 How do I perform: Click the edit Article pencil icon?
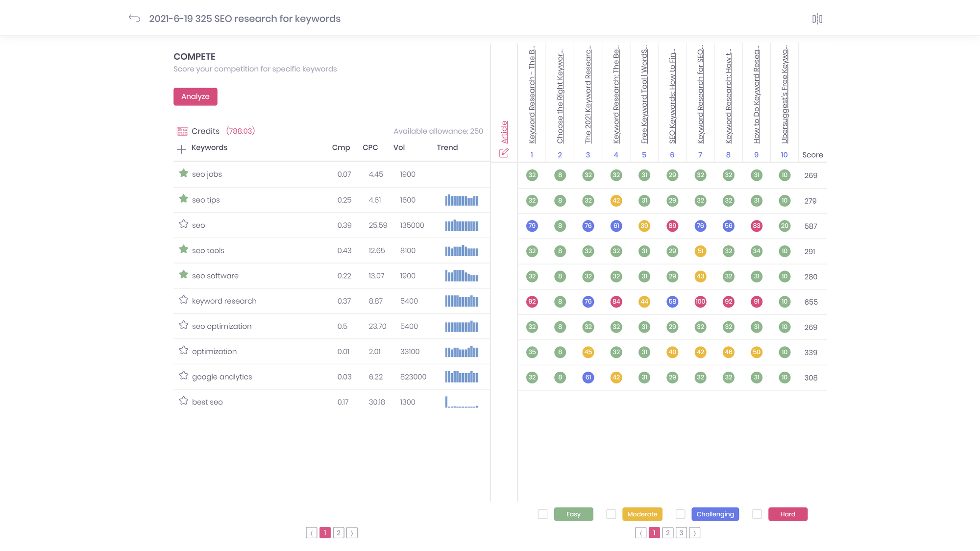point(504,153)
